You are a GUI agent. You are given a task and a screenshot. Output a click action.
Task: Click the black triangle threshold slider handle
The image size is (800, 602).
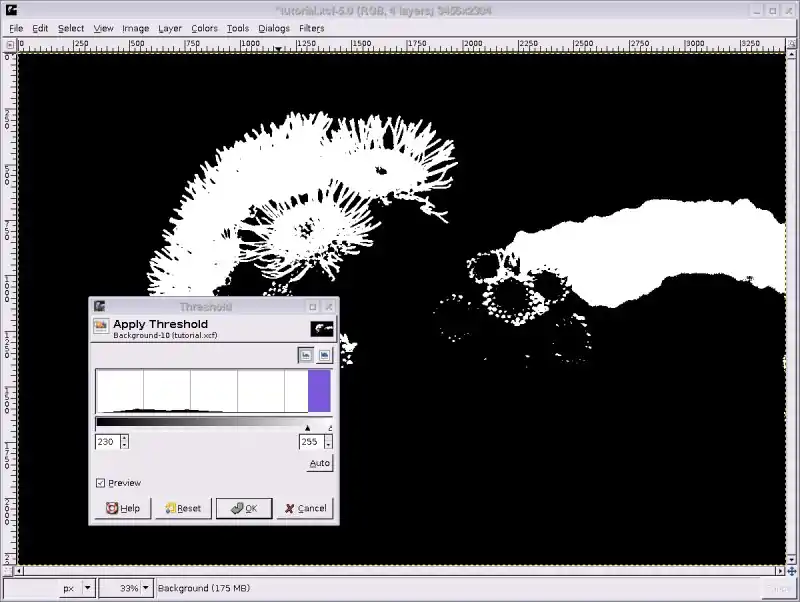click(x=307, y=428)
